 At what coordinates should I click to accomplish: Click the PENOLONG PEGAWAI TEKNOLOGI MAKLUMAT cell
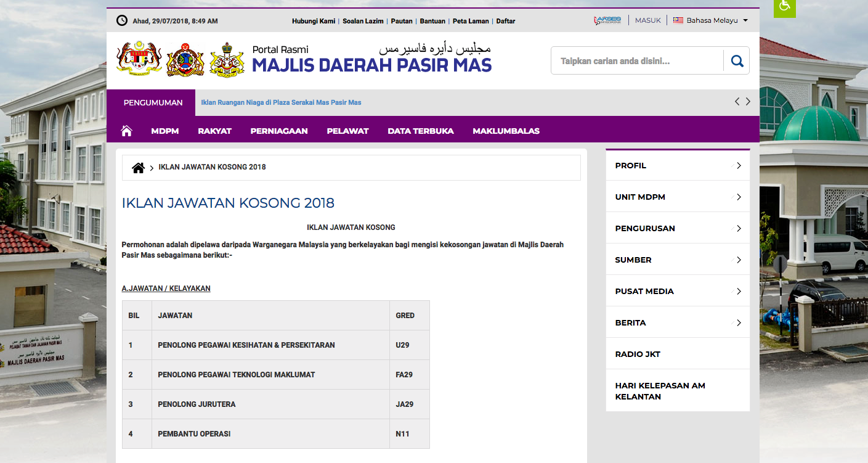(270, 375)
